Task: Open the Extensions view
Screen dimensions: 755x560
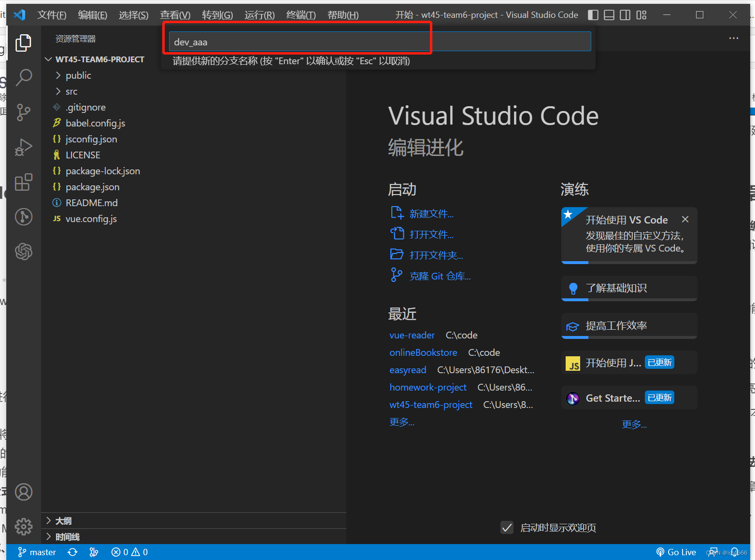Action: (x=23, y=182)
